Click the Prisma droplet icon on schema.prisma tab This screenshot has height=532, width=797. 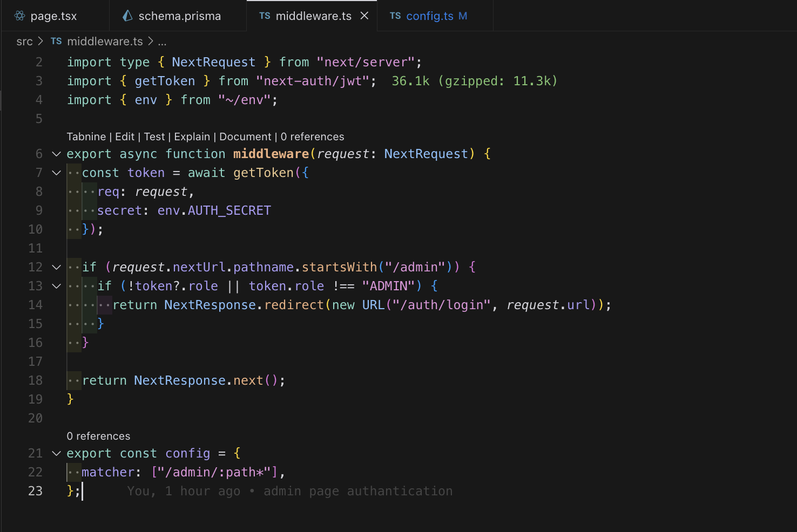point(126,16)
